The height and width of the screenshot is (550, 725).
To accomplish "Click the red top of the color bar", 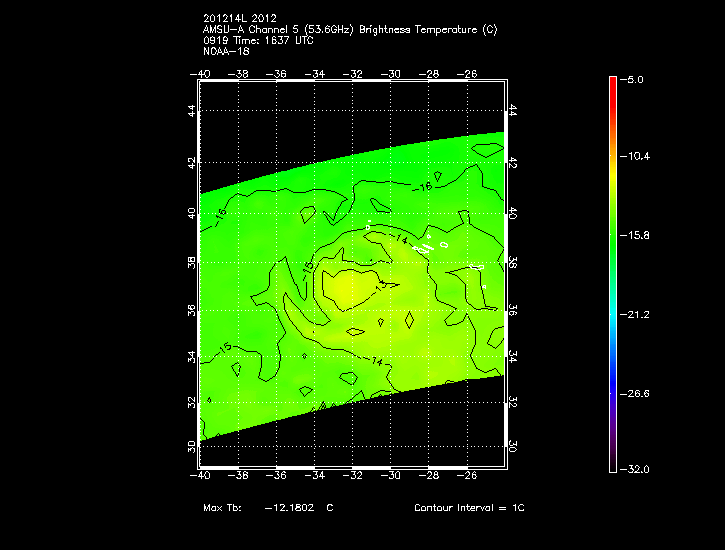I will (612, 84).
